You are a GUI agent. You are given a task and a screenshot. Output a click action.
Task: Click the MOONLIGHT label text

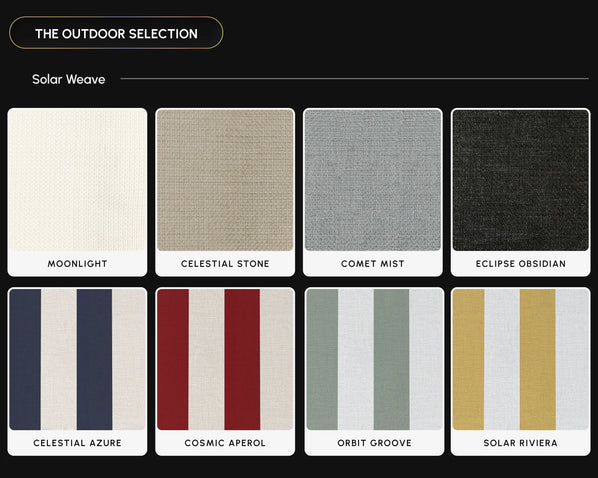pyautogui.click(x=77, y=264)
